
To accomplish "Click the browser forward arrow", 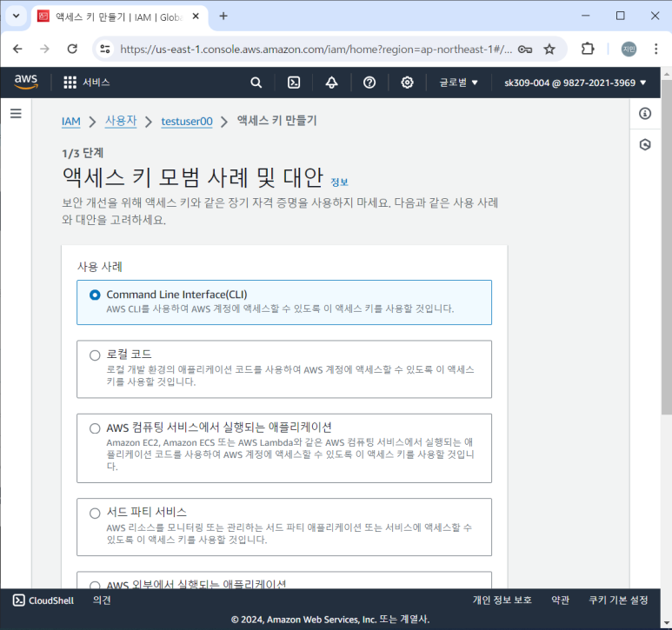I will 44,49.
